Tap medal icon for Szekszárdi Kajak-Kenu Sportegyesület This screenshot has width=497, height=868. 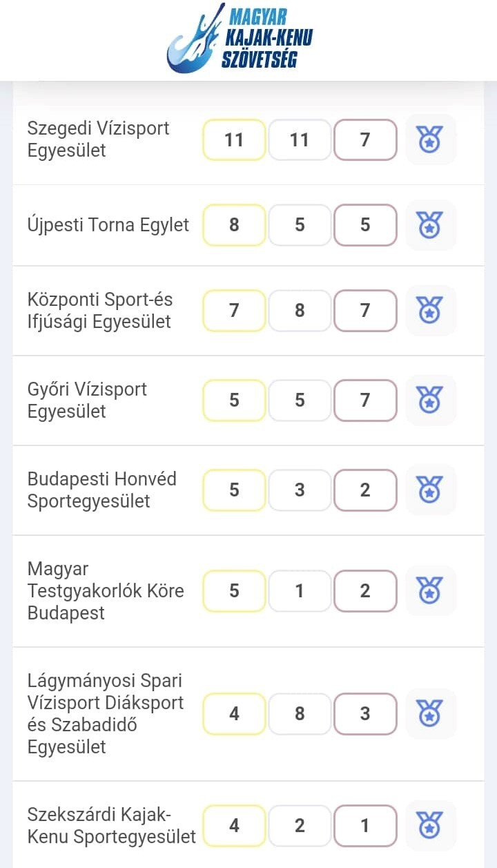[x=430, y=826]
